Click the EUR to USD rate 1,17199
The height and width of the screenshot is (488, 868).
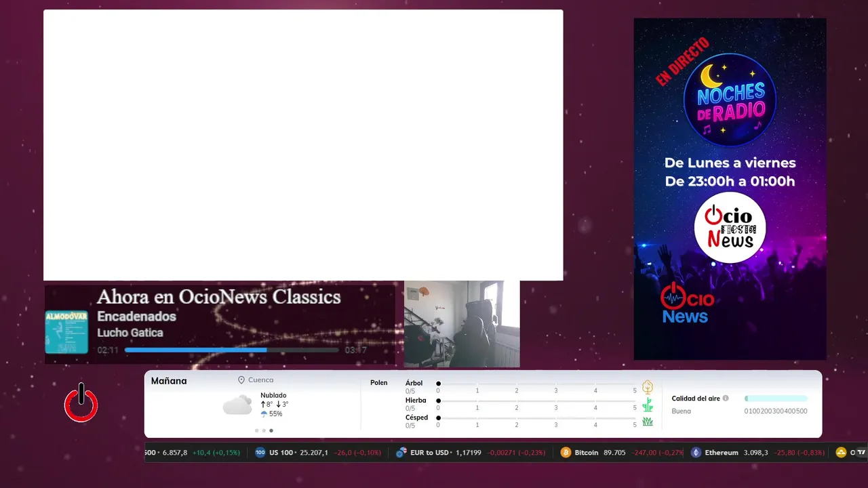pos(469,453)
